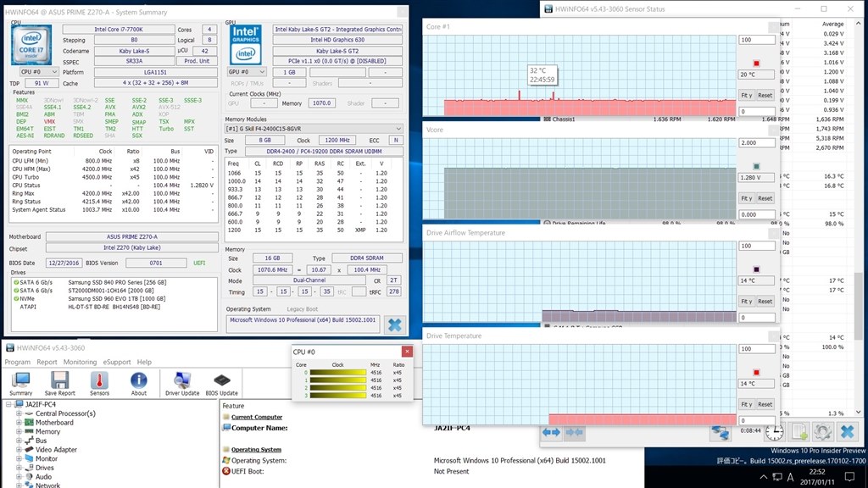Click the UEFI Boot red error icon
This screenshot has height=488, width=868.
[225, 471]
